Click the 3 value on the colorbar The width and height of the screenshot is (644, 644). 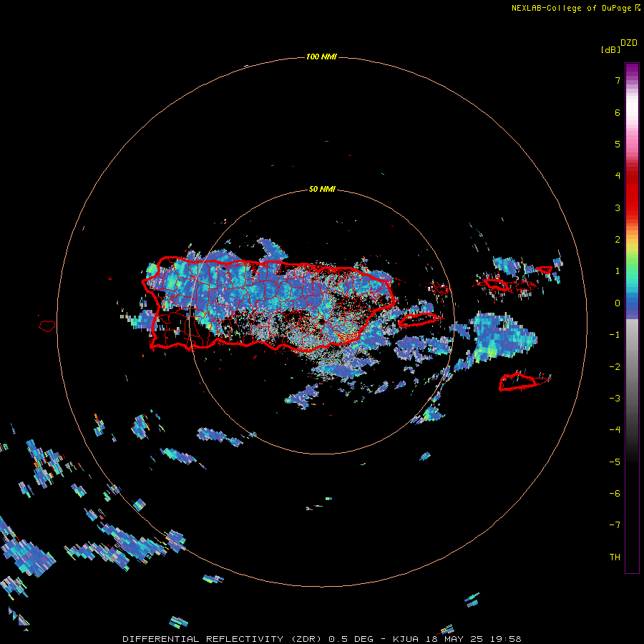618,208
